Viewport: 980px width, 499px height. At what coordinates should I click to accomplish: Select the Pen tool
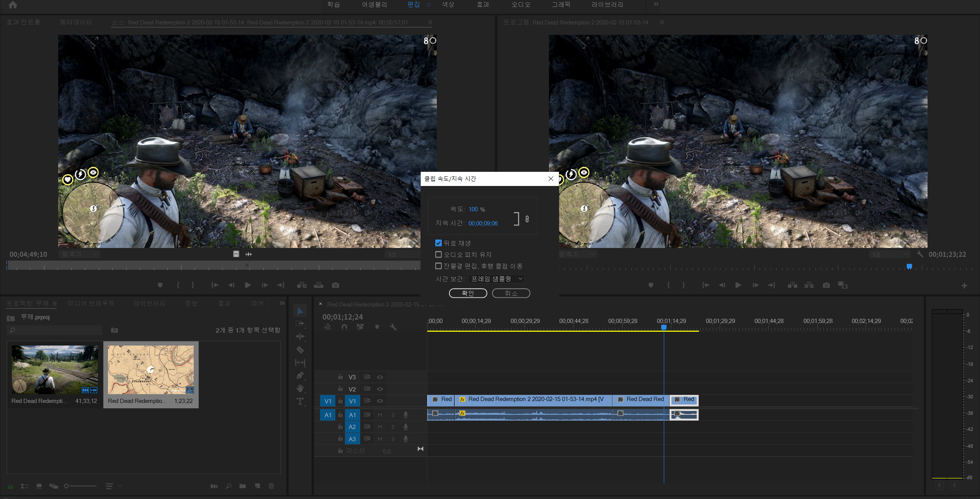[300, 376]
